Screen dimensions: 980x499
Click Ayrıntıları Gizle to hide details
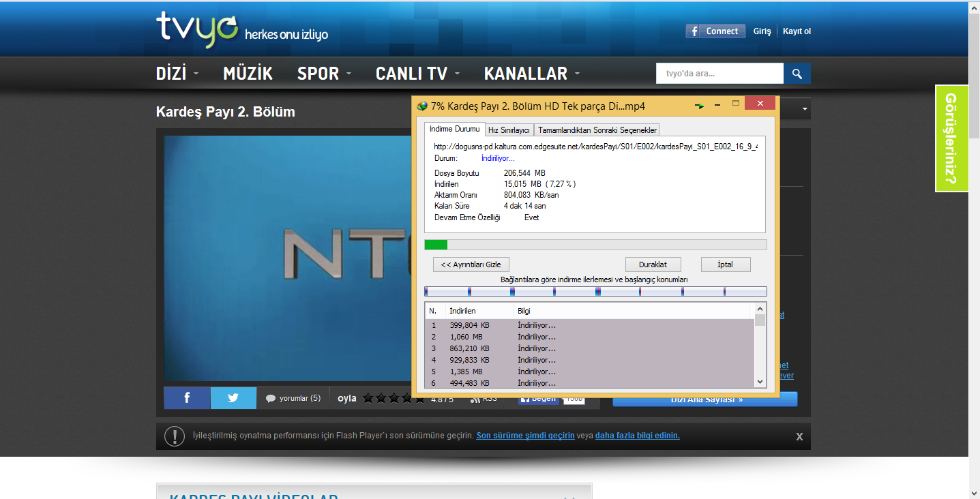point(471,264)
